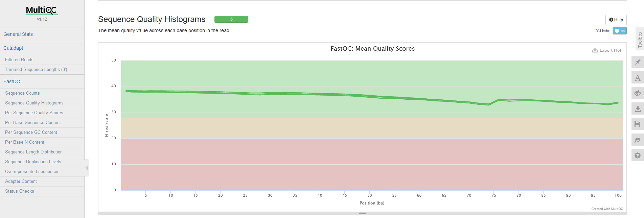Toggle the Y-Limits switch
The width and height of the screenshot is (644, 218).
pyautogui.click(x=620, y=31)
